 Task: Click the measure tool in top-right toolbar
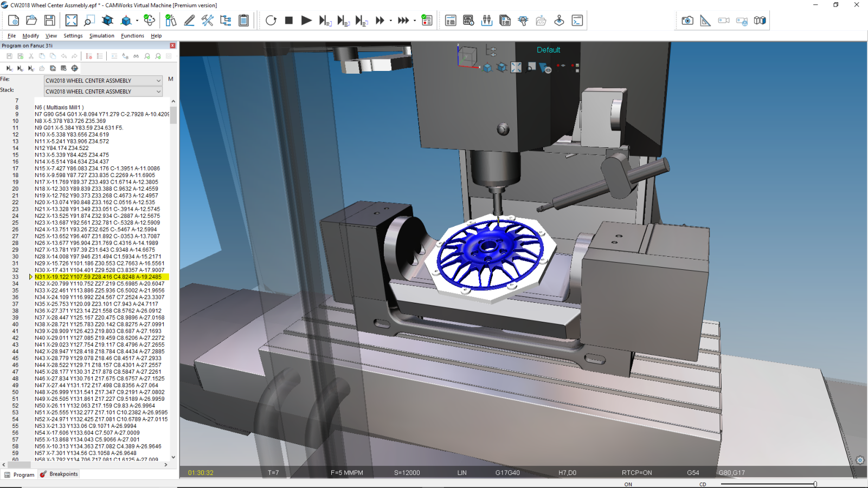705,21
